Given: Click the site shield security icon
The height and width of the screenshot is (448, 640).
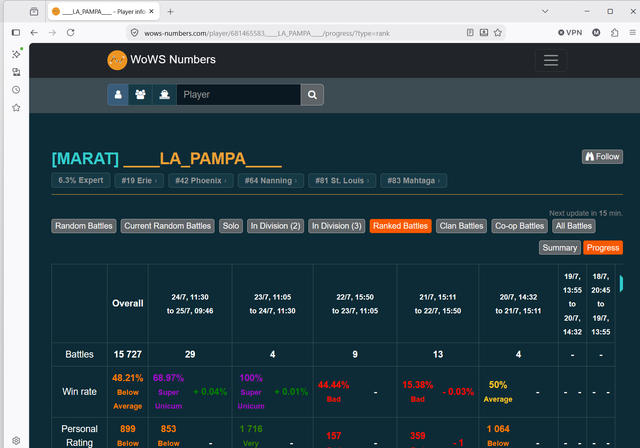Looking at the screenshot, I should coord(135,33).
